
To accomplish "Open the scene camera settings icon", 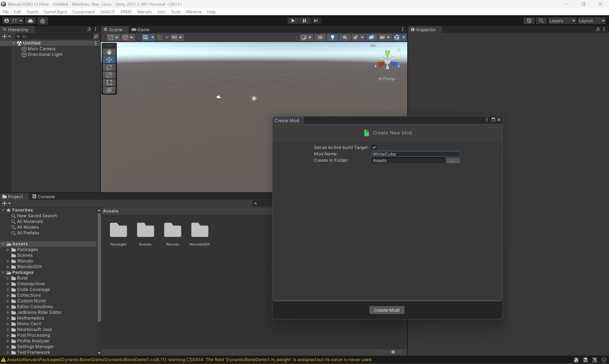I will click(x=382, y=37).
